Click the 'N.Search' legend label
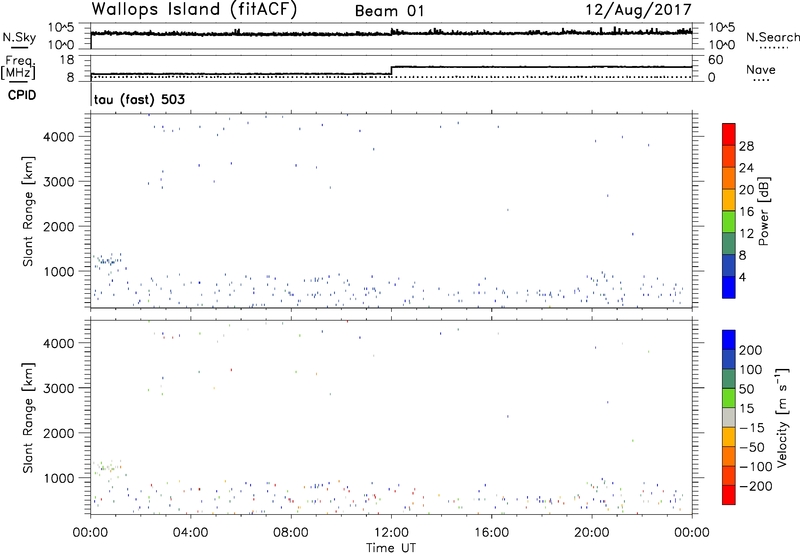 tap(773, 37)
